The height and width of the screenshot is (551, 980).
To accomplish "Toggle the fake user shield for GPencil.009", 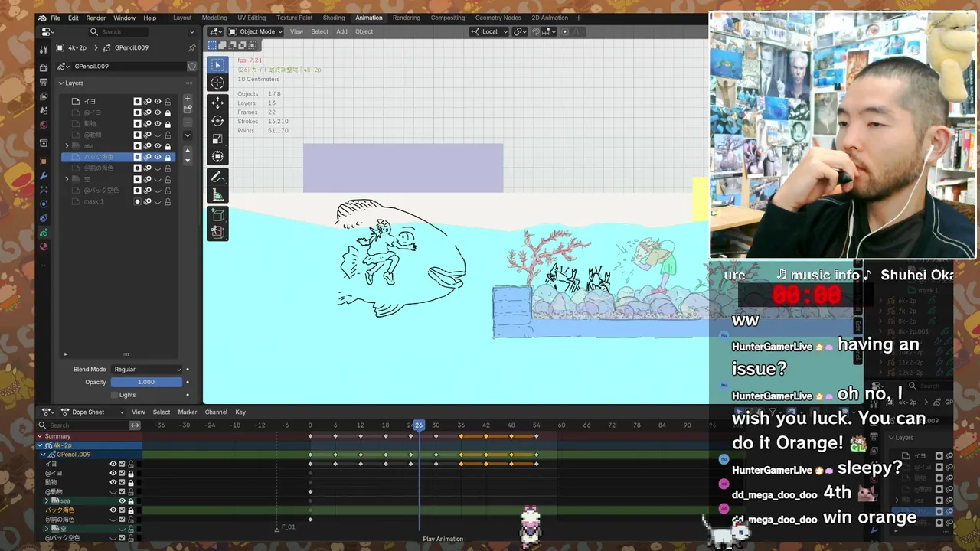I will point(191,67).
